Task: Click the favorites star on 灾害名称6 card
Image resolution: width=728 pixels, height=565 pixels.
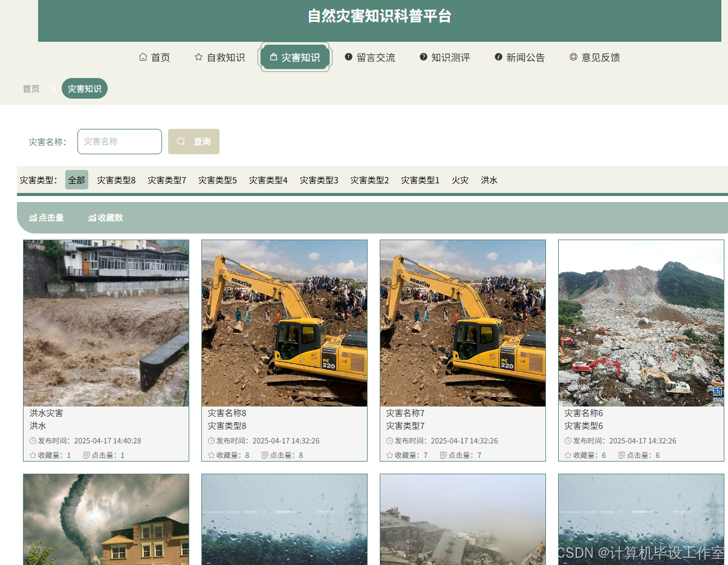Action: 568,455
